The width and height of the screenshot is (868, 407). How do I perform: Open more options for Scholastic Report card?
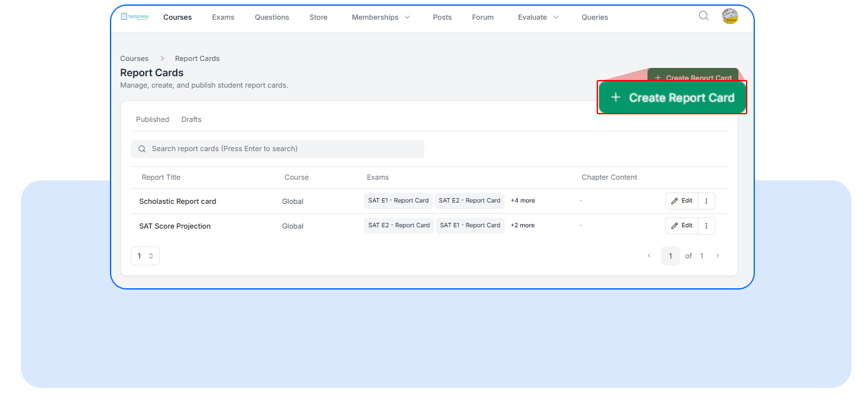pyautogui.click(x=706, y=201)
